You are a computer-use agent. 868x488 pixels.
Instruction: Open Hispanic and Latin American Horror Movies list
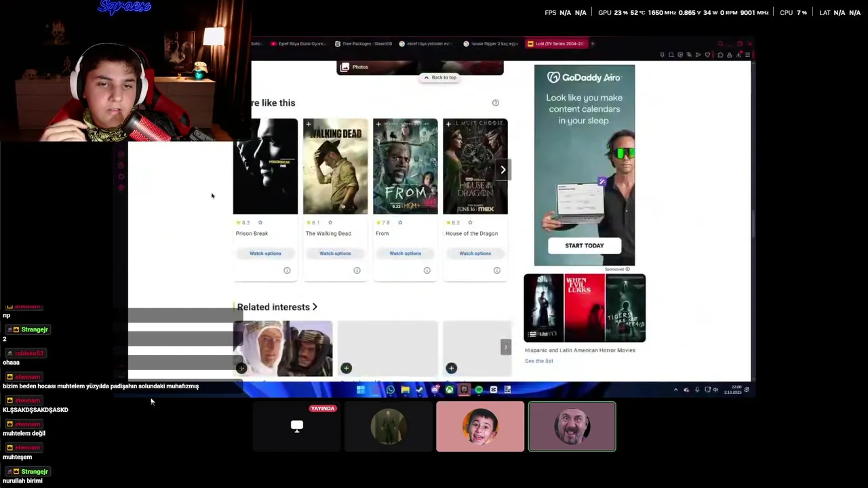580,350
